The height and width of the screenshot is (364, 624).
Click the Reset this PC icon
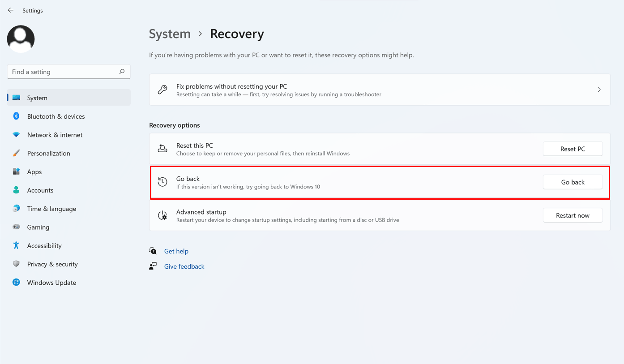pyautogui.click(x=162, y=149)
